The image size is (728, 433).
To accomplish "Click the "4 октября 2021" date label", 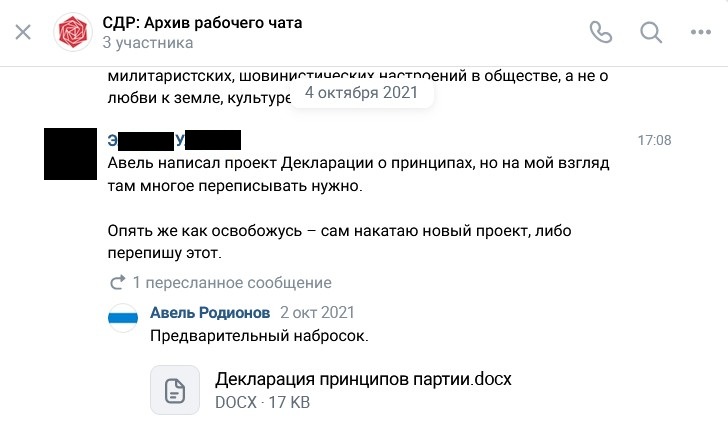I will 361,93.
